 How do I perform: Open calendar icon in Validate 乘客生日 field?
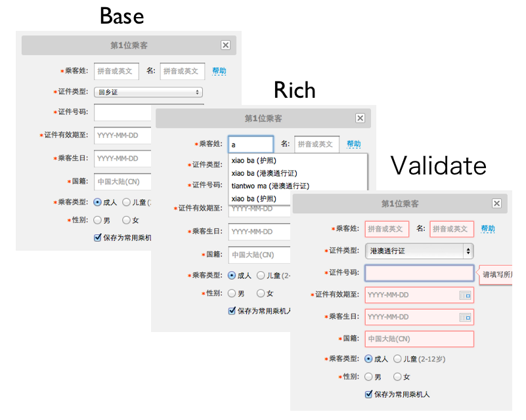point(465,318)
